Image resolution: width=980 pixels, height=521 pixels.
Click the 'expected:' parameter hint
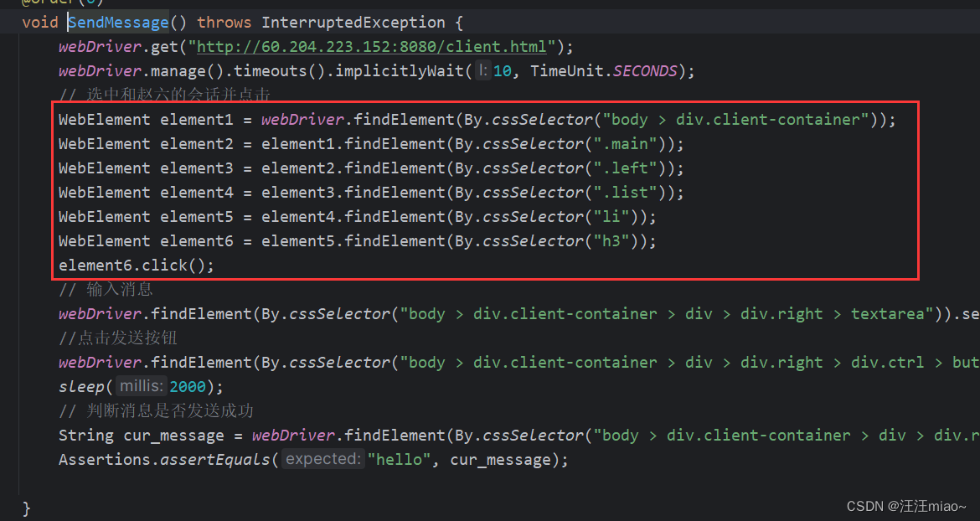[x=322, y=460]
